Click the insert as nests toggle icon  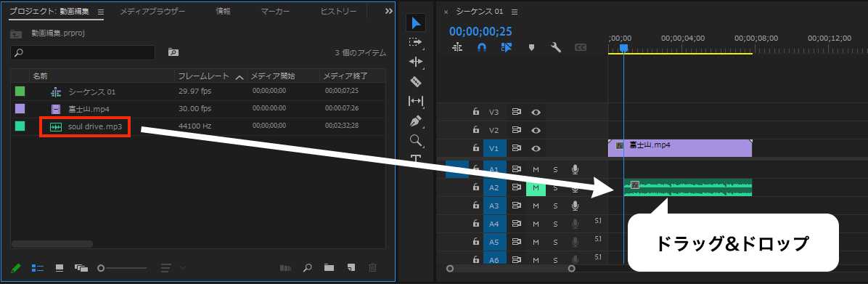point(457,48)
